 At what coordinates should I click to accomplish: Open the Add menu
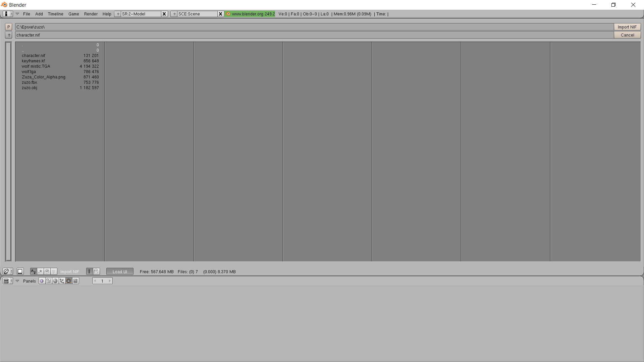click(x=39, y=14)
